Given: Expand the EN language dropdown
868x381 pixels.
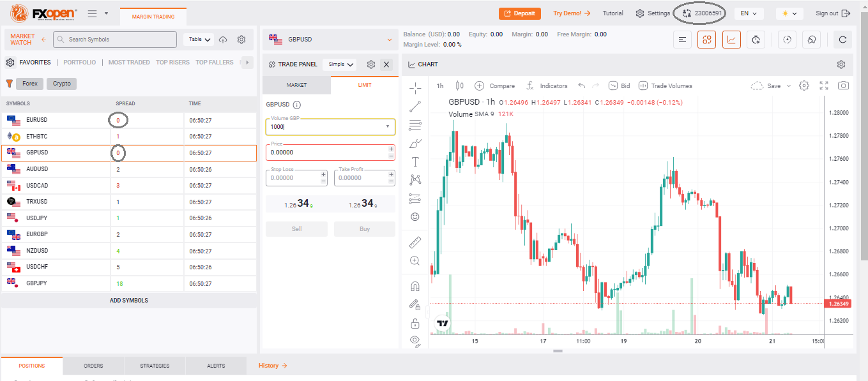Looking at the screenshot, I should [749, 13].
